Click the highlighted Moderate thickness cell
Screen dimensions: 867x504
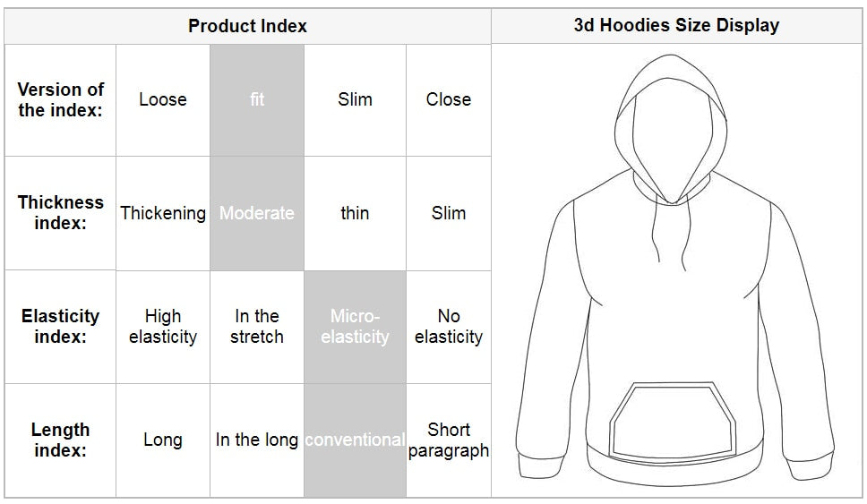point(257,213)
